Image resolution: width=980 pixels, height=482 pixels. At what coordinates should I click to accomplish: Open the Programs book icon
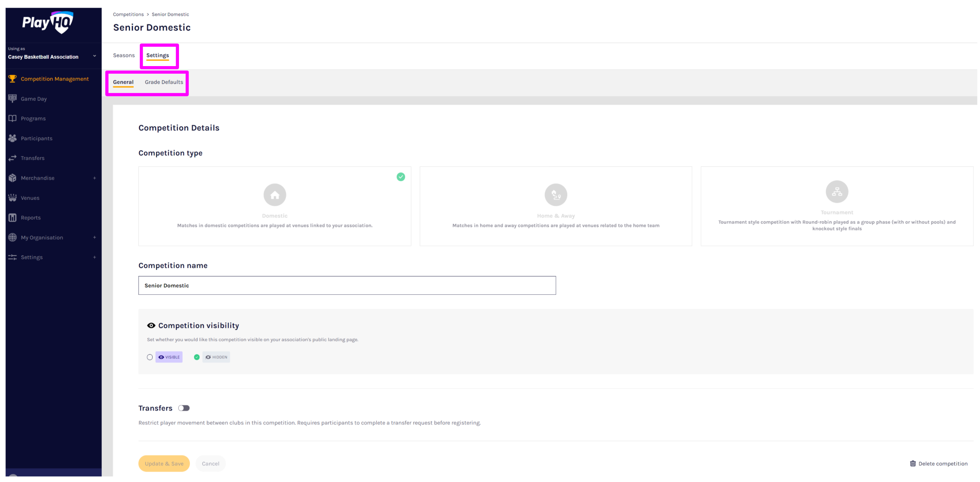pyautogui.click(x=12, y=118)
